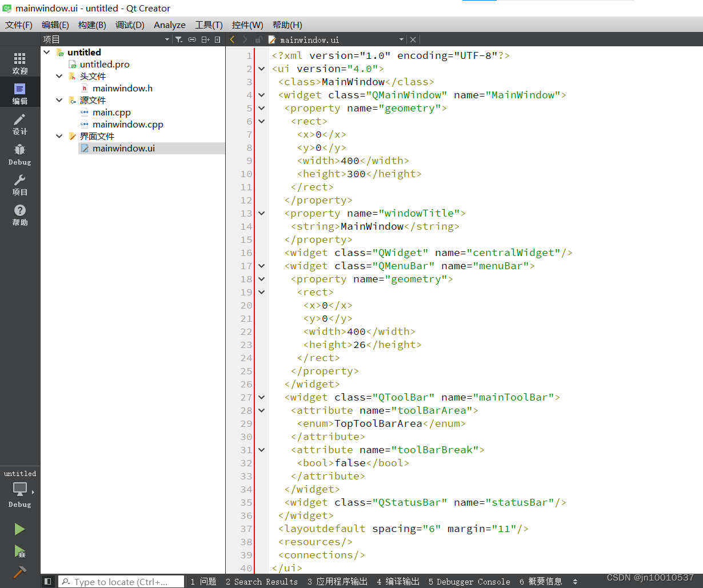Collapse the 头文件 folder
Viewport: 703px width, 588px height.
pyautogui.click(x=59, y=76)
